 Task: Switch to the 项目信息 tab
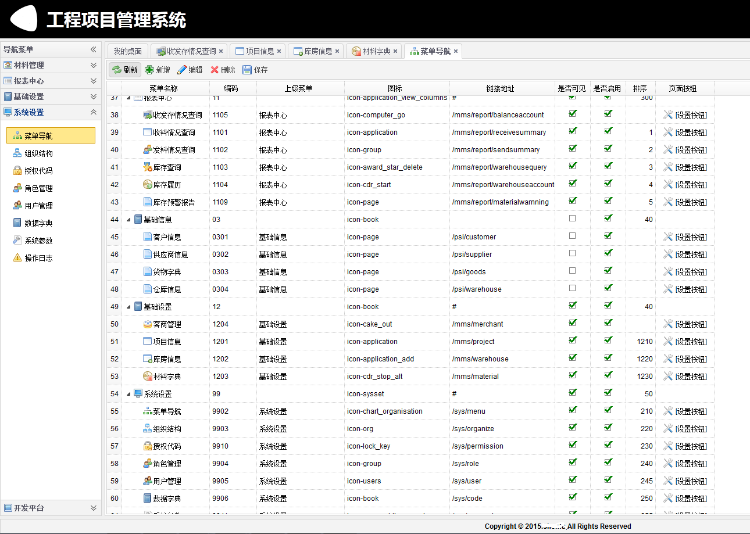tap(258, 51)
